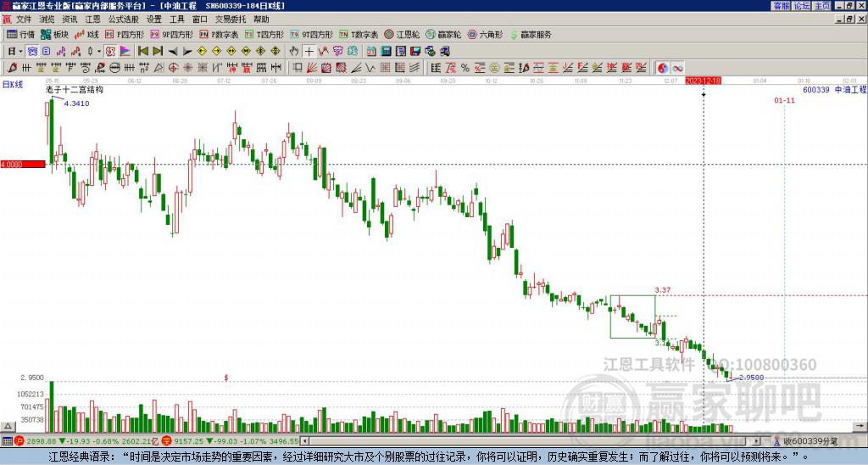Open the 六角形 tool
The width and height of the screenshot is (868, 465).
[x=485, y=34]
